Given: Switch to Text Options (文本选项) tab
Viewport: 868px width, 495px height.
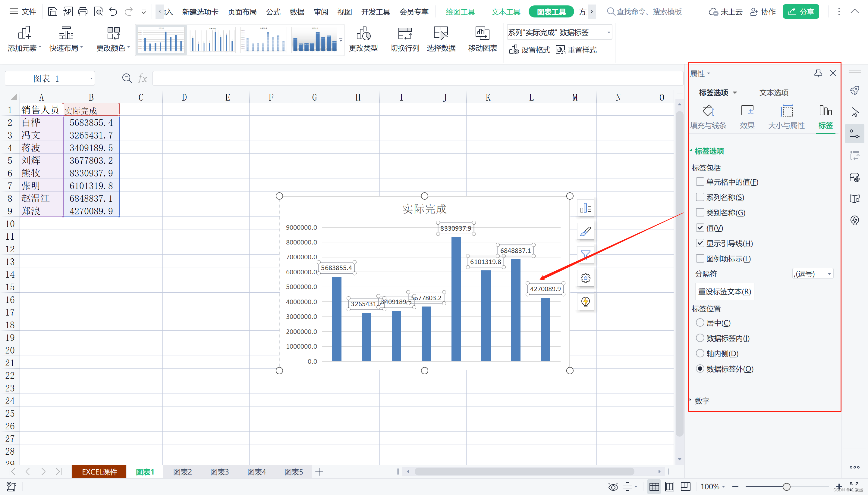Looking at the screenshot, I should point(774,92).
